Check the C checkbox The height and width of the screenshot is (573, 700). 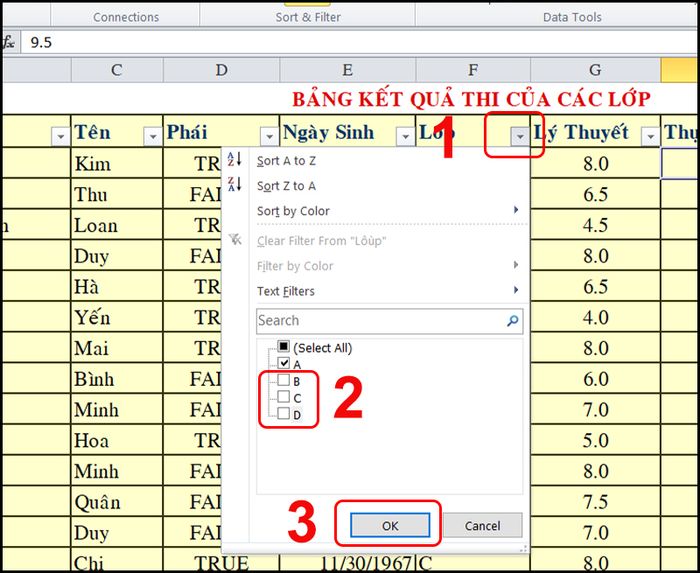[283, 396]
